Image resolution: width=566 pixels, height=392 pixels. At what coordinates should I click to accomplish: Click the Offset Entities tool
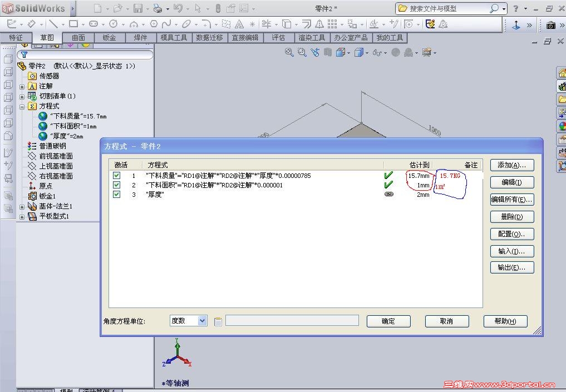[307, 24]
